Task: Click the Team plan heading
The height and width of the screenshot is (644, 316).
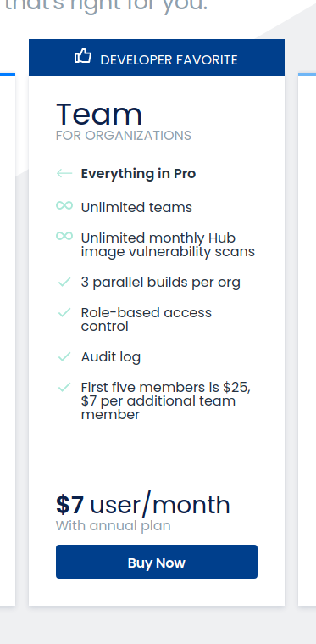Action: [99, 115]
